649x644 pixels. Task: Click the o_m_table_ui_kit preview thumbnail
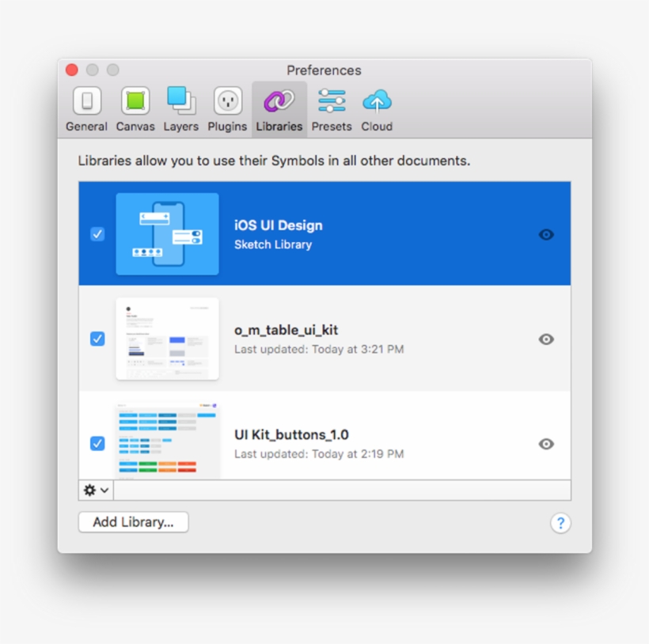[x=167, y=339]
